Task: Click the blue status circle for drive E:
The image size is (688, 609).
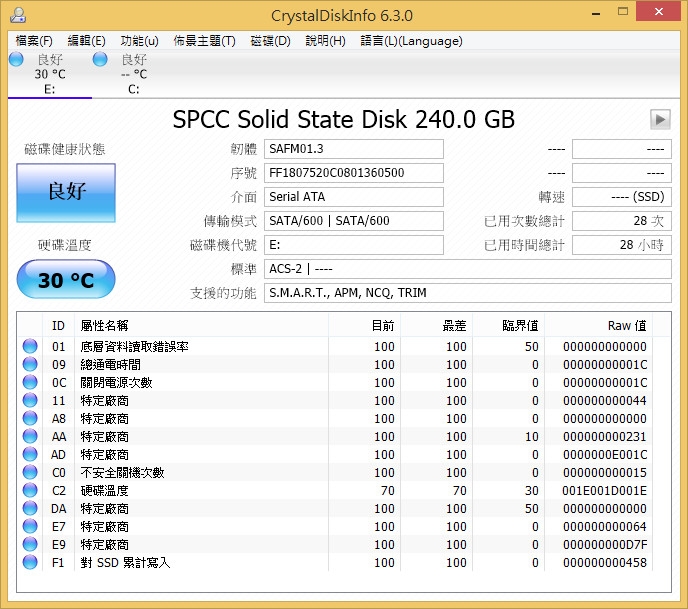Action: click(16, 59)
